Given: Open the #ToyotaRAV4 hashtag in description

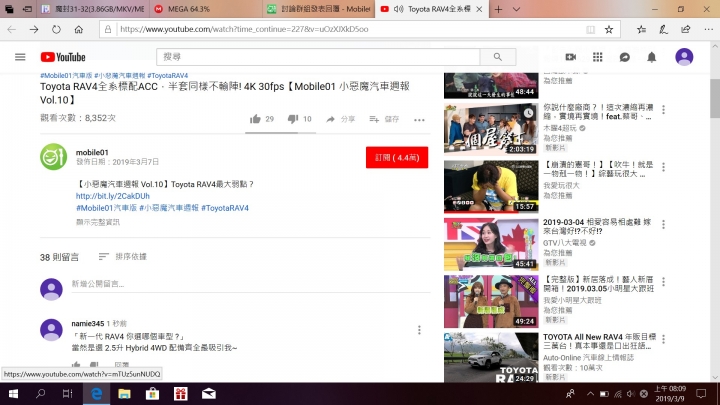Looking at the screenshot, I should tap(225, 208).
